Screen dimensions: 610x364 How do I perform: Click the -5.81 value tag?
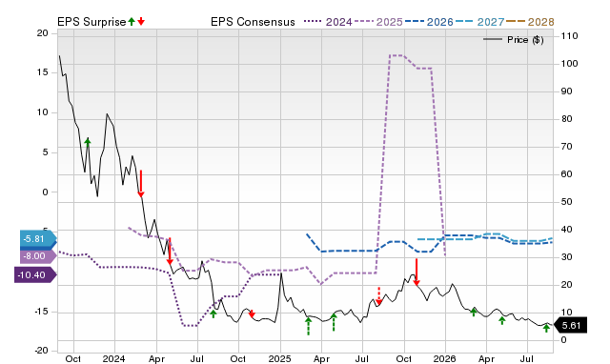click(x=38, y=239)
